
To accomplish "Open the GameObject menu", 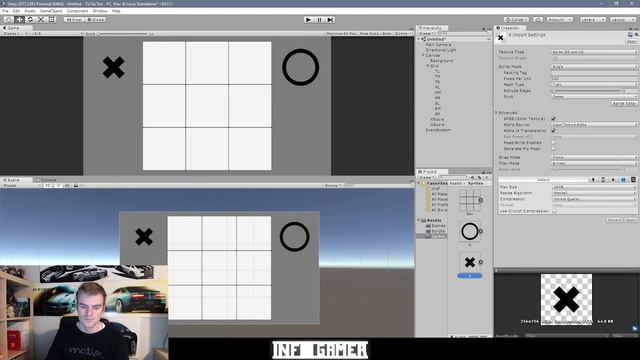I will tap(51, 11).
